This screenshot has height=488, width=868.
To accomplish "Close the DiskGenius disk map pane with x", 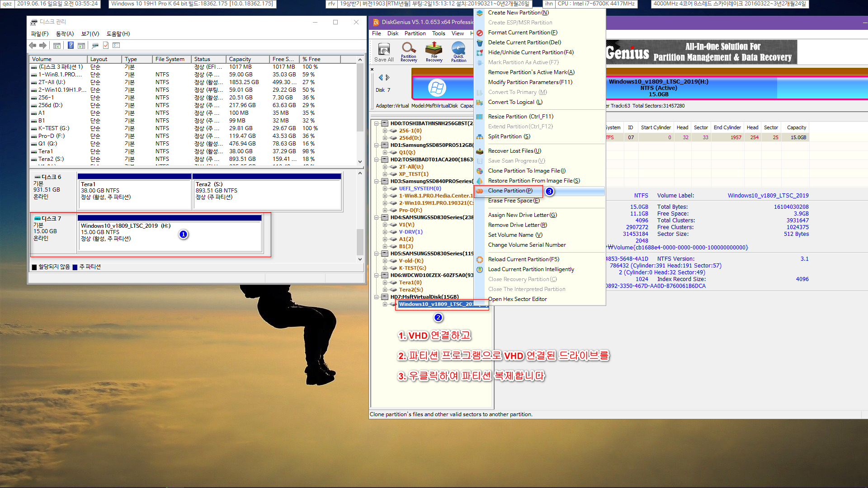I will click(372, 70).
